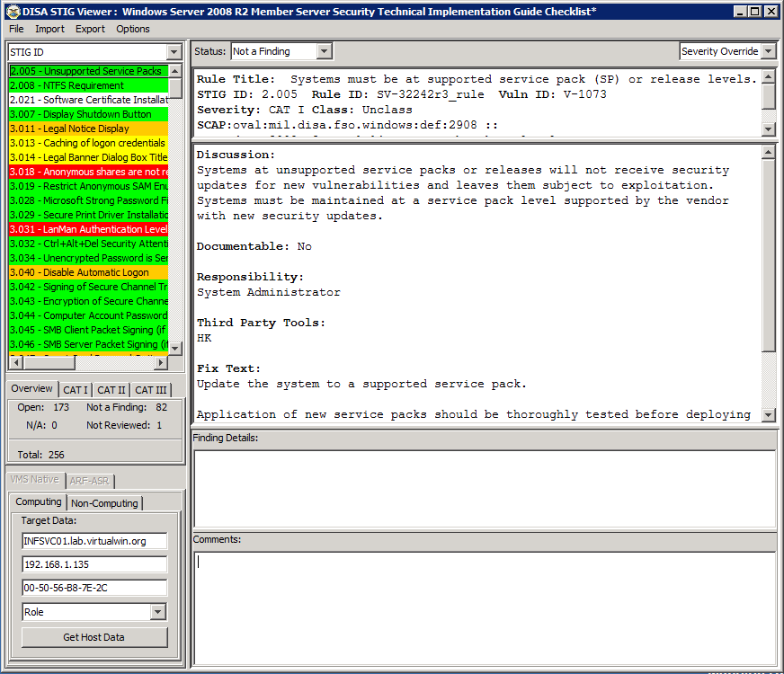784x674 pixels.
Task: Click rule list horizontal scroll right arrow
Action: tap(161, 362)
